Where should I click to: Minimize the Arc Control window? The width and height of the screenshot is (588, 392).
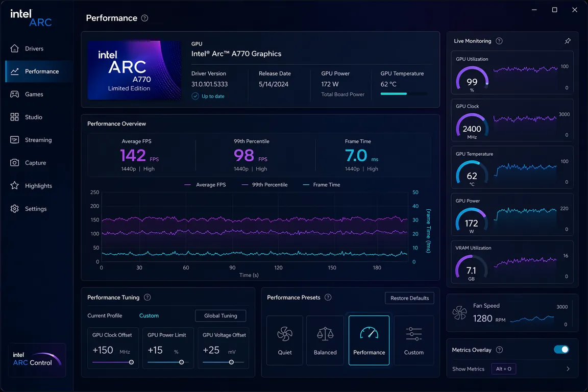pyautogui.click(x=534, y=10)
